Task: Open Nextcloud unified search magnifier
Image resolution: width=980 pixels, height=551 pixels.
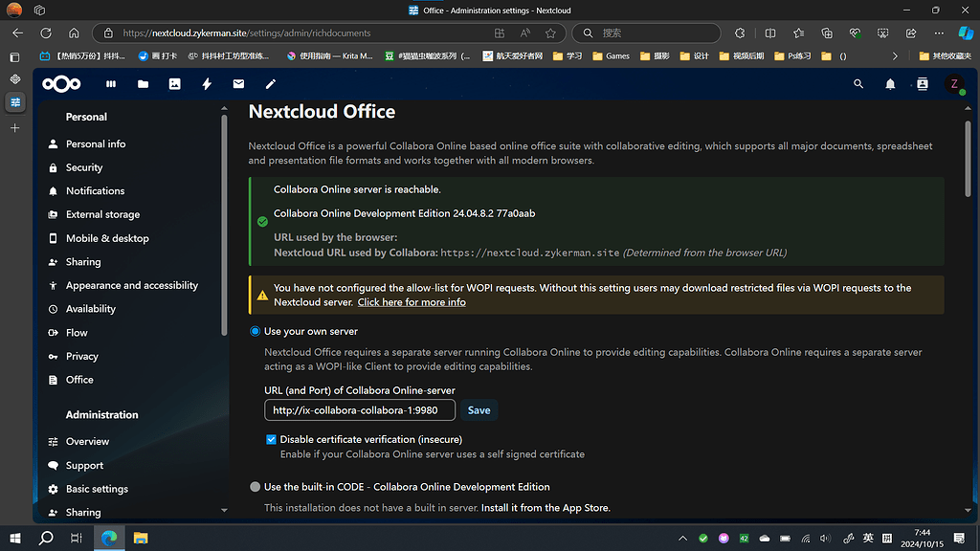Action: [x=858, y=84]
